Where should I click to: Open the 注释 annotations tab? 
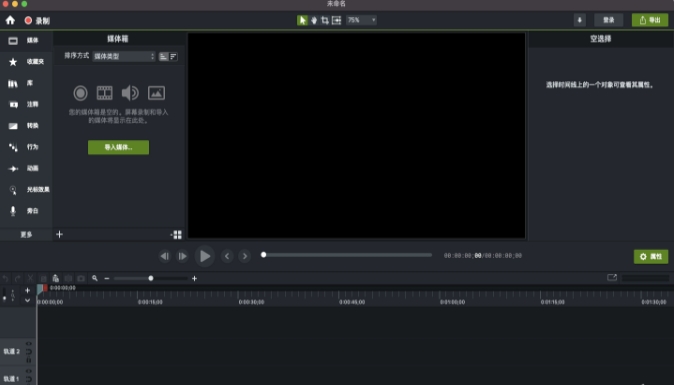[26, 104]
